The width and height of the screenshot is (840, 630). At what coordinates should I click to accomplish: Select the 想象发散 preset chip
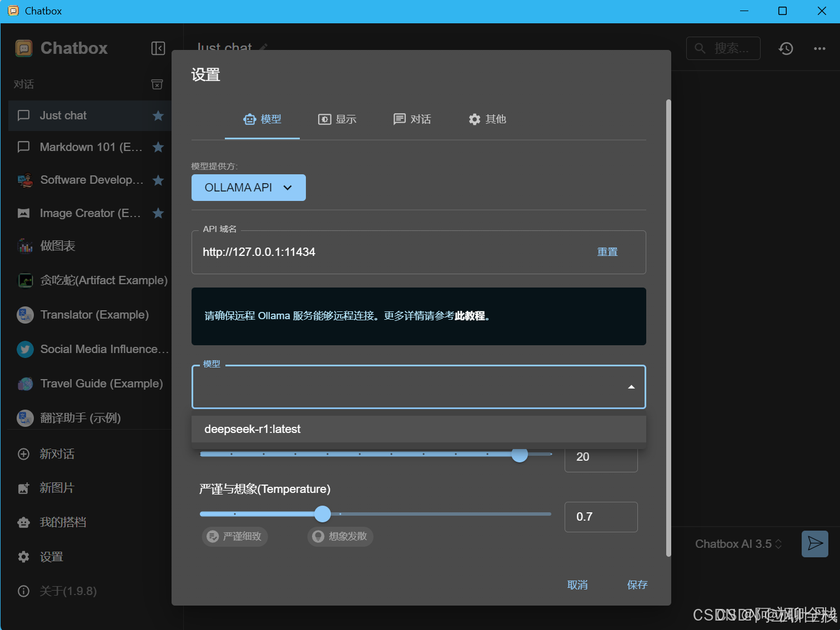340,536
